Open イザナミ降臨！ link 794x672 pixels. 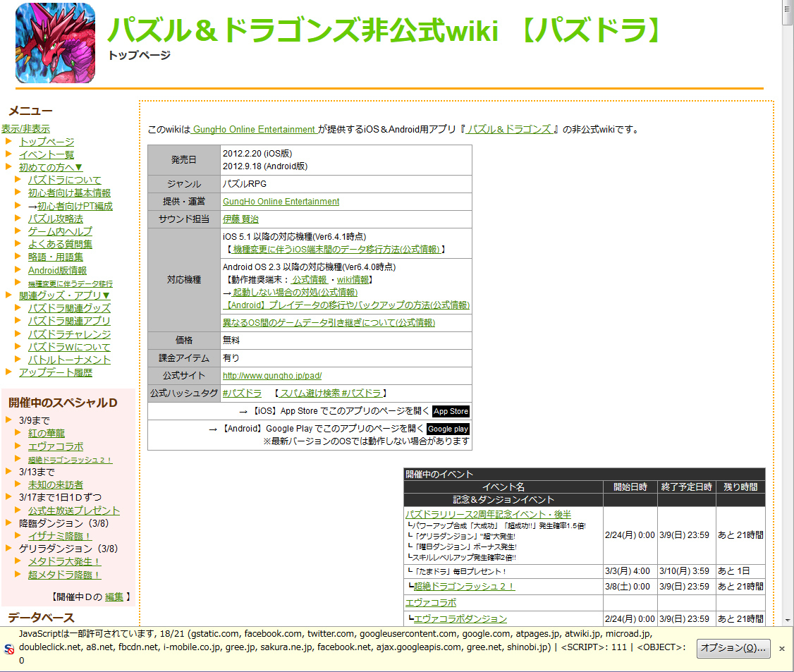(x=60, y=536)
